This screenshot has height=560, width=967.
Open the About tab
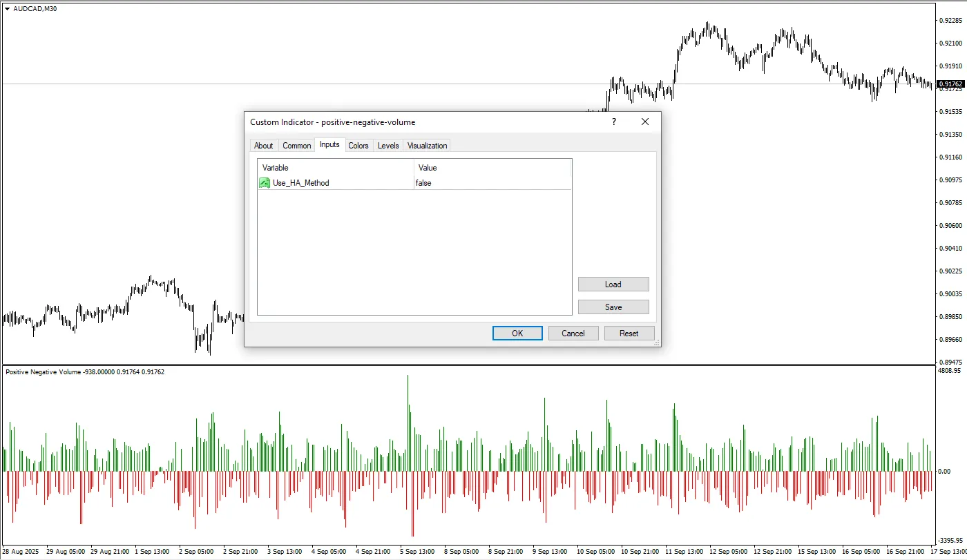[263, 146]
